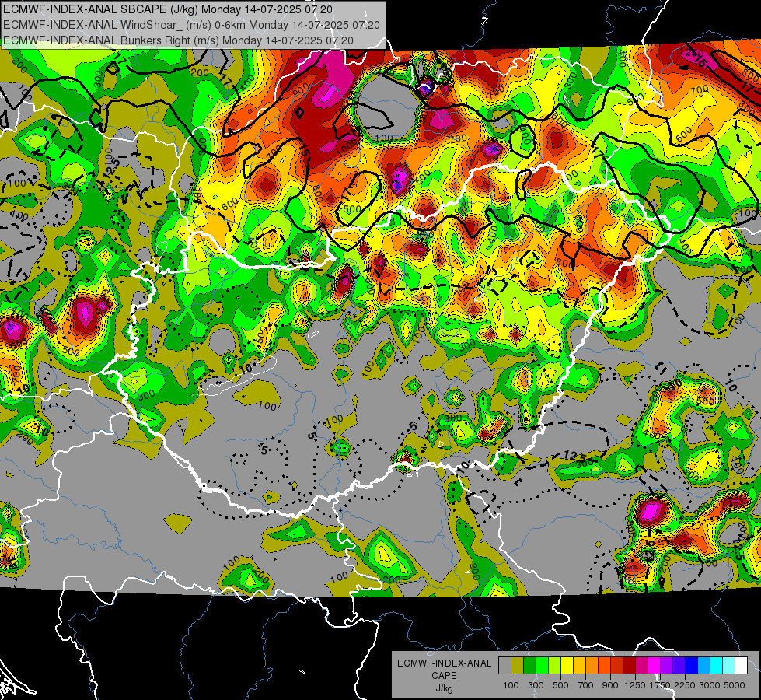Click the J/kg unit label in legend
The image size is (761, 700).
tap(444, 688)
